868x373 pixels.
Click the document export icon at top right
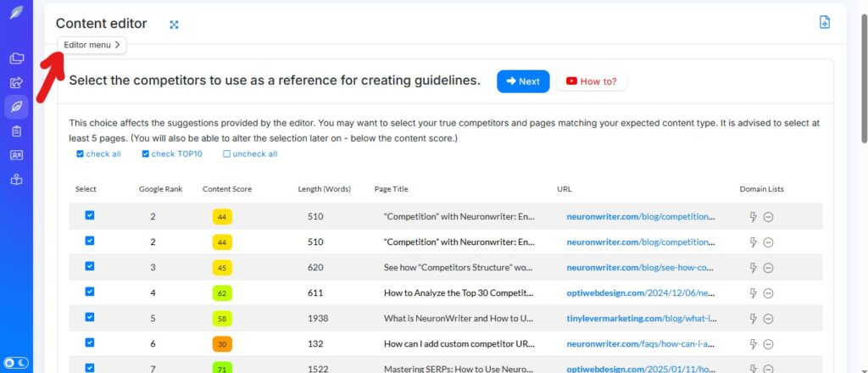pyautogui.click(x=825, y=22)
